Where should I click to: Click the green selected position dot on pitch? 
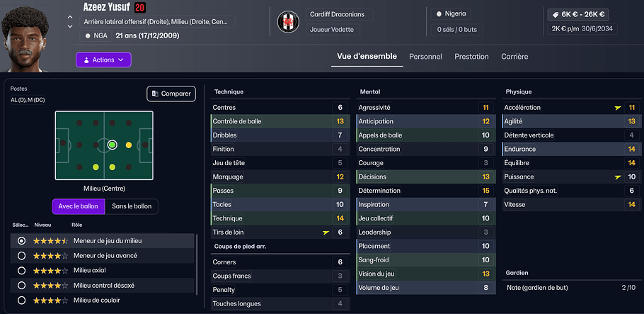(x=112, y=145)
